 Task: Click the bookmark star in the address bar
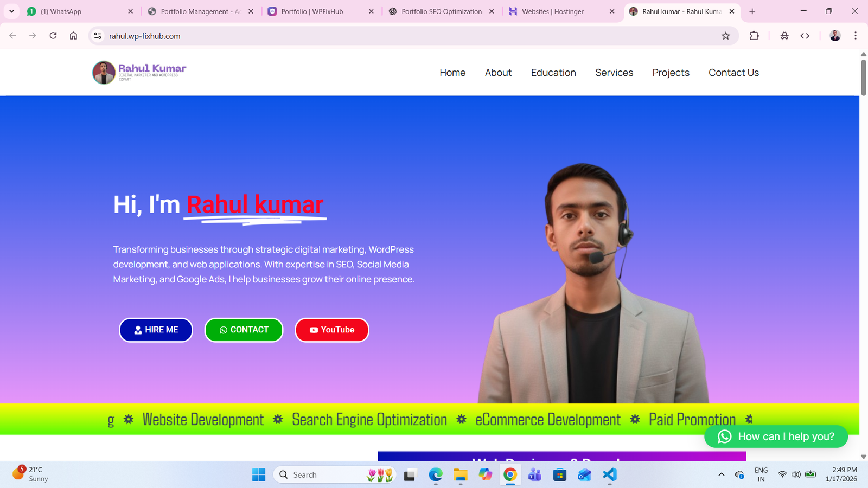pyautogui.click(x=725, y=36)
